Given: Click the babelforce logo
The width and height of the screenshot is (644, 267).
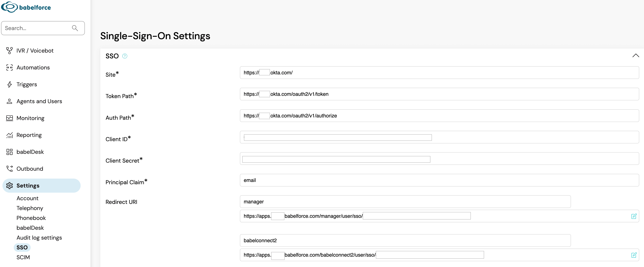Looking at the screenshot, I should (x=26, y=7).
